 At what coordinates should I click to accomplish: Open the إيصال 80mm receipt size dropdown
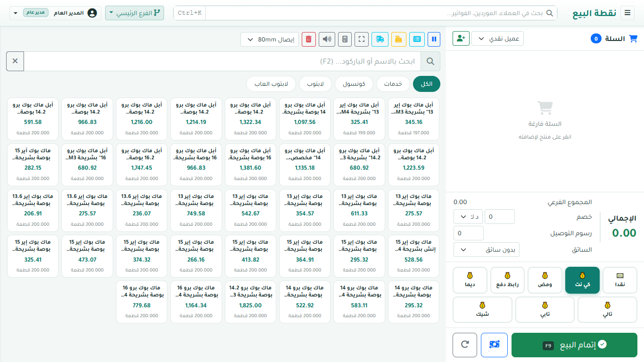[x=270, y=39]
